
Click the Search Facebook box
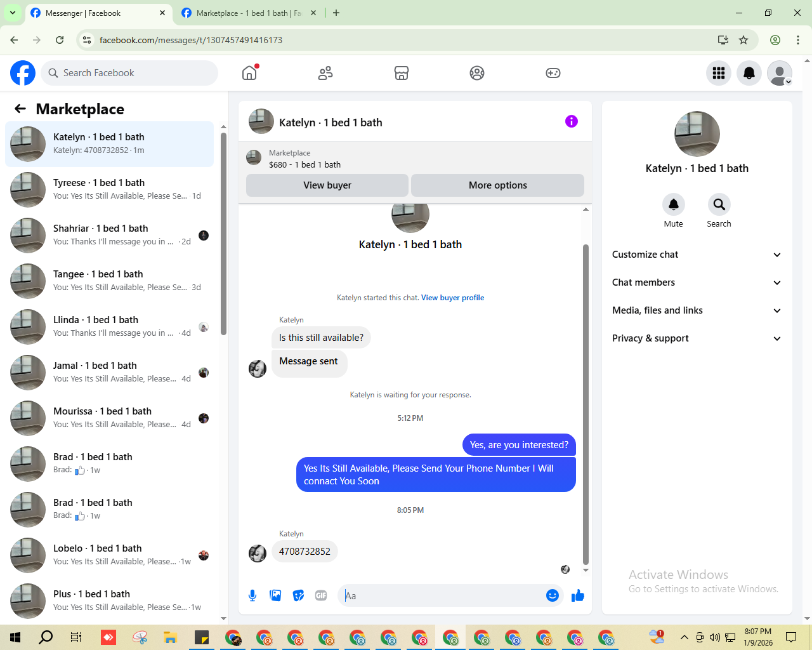(129, 73)
